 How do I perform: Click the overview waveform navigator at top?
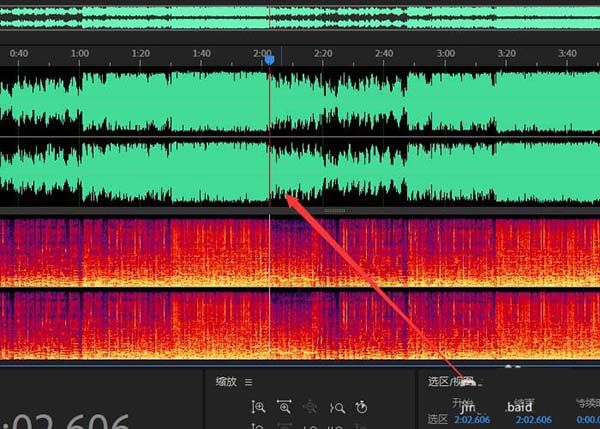point(300,17)
